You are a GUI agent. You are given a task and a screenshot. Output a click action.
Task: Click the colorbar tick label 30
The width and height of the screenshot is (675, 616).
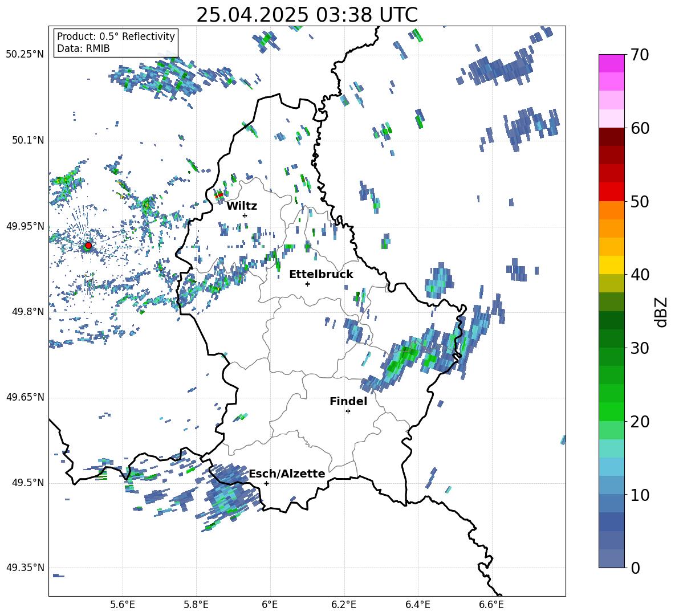[x=639, y=348]
